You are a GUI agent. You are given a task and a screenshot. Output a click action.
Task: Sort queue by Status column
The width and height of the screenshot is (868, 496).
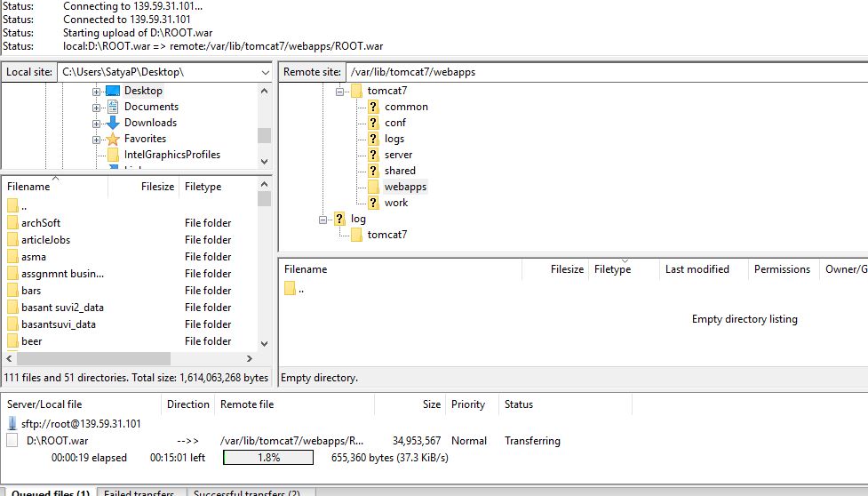point(565,404)
